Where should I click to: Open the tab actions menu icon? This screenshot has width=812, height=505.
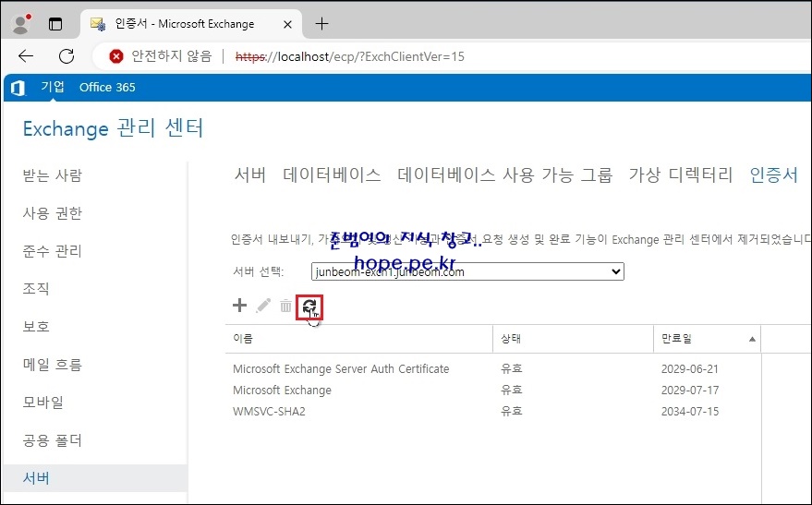[55, 24]
